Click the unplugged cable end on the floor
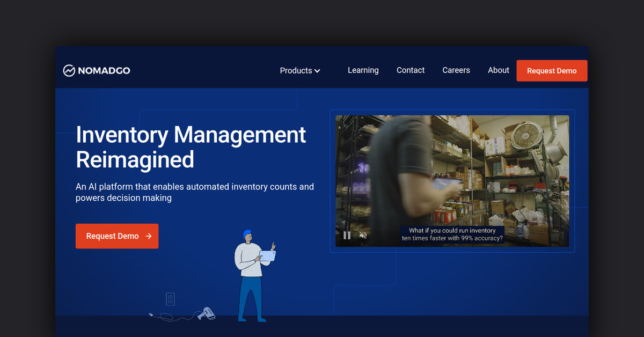This screenshot has width=644, height=337. 152,314
